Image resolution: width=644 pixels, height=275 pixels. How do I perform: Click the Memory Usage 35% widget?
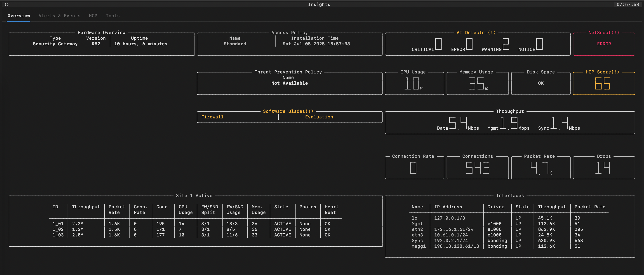tap(478, 83)
